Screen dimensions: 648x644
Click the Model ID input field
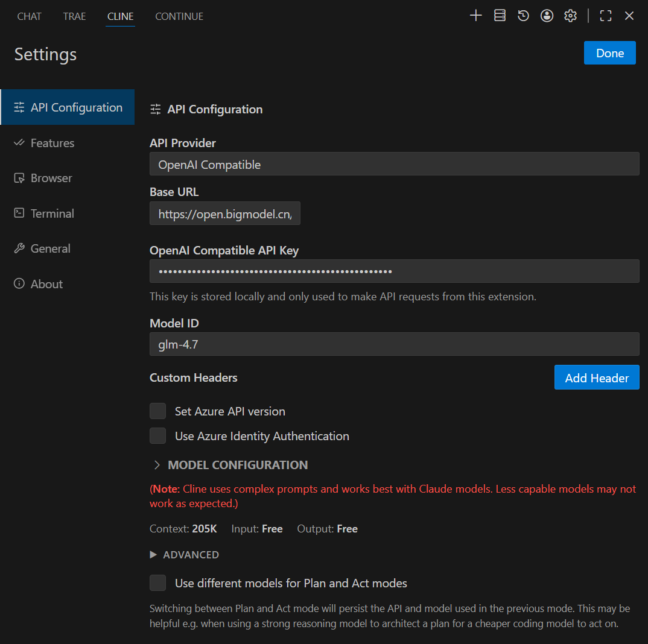394,344
